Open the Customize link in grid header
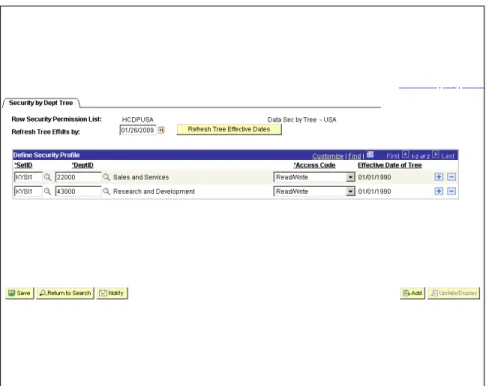 328,156
